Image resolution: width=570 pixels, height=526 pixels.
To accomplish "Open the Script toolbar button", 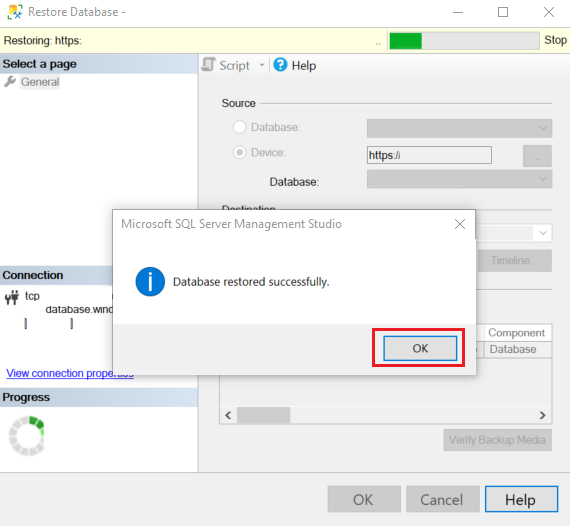I will (226, 65).
